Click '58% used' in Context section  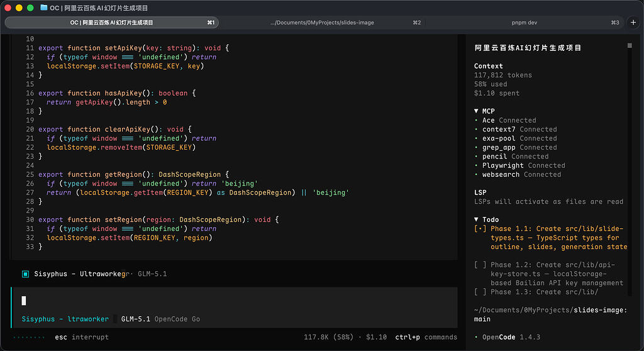pyautogui.click(x=491, y=84)
